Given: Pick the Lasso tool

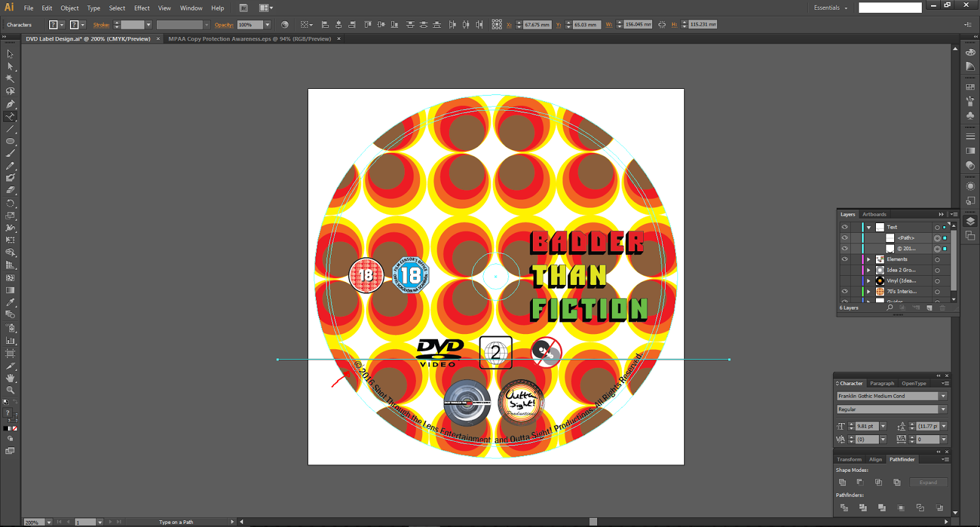Looking at the screenshot, I should (x=10, y=91).
